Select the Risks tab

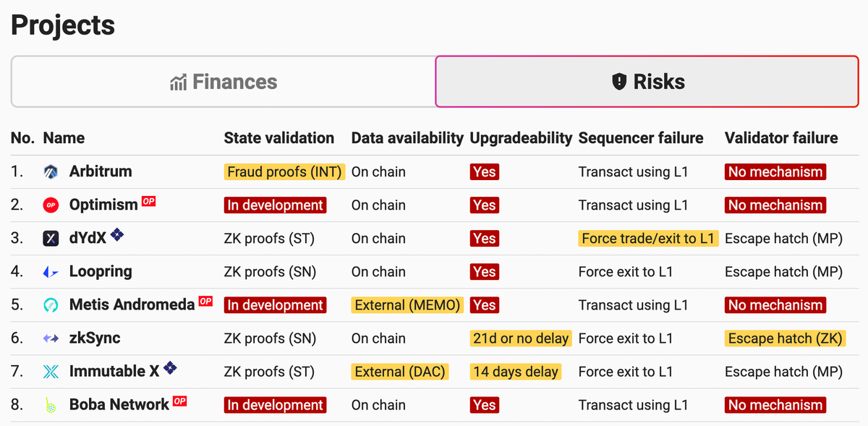(x=647, y=82)
